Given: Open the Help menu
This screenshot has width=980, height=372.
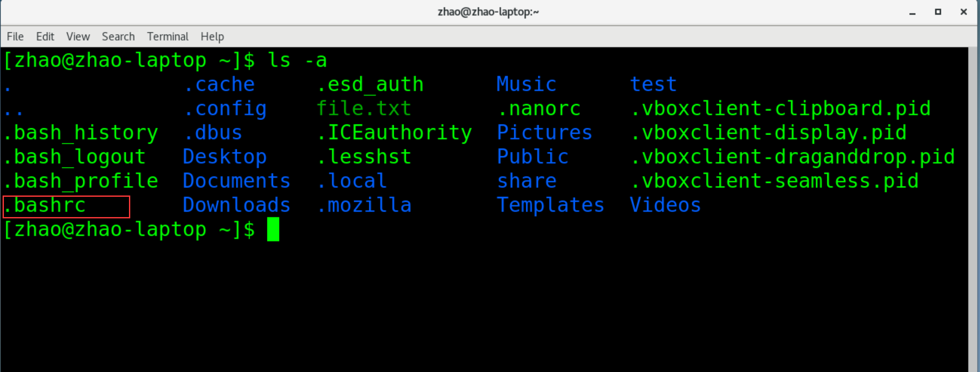Looking at the screenshot, I should click(212, 37).
